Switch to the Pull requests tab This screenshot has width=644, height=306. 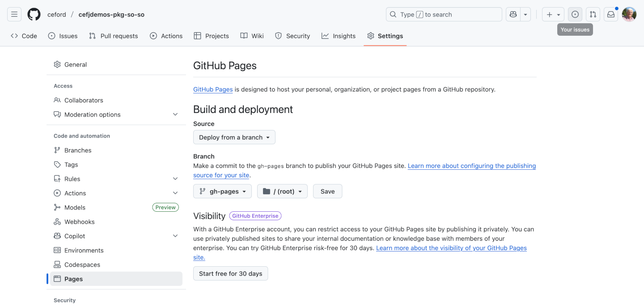click(114, 36)
